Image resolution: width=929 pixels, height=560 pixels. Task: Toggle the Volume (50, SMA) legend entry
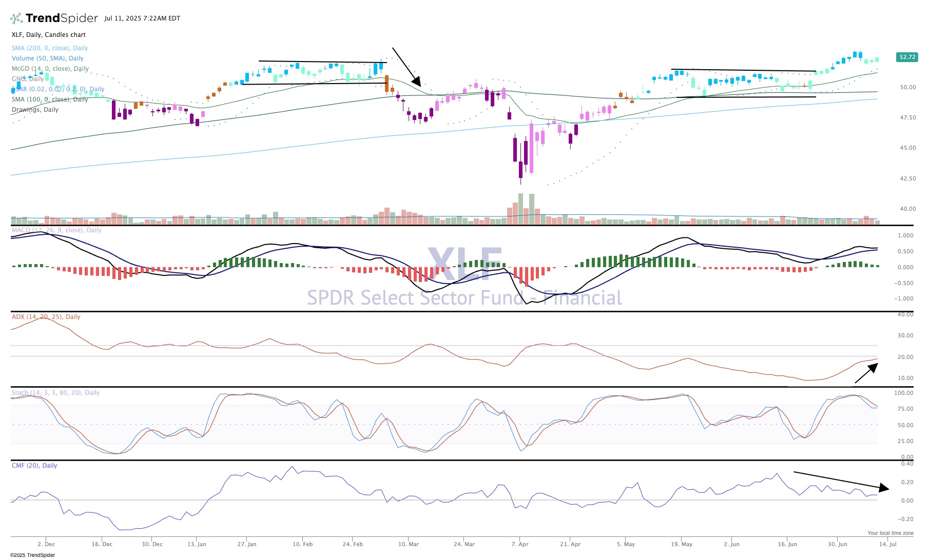(48, 58)
